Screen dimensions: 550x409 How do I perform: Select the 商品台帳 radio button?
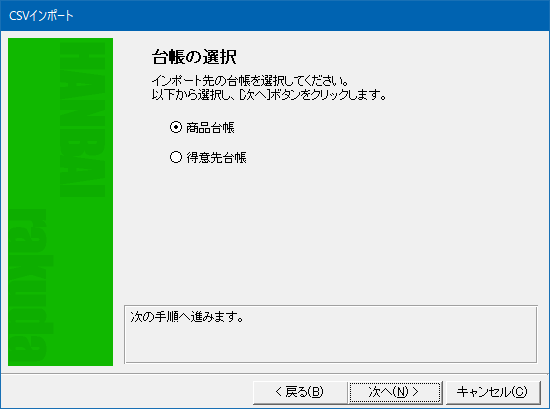tap(176, 127)
